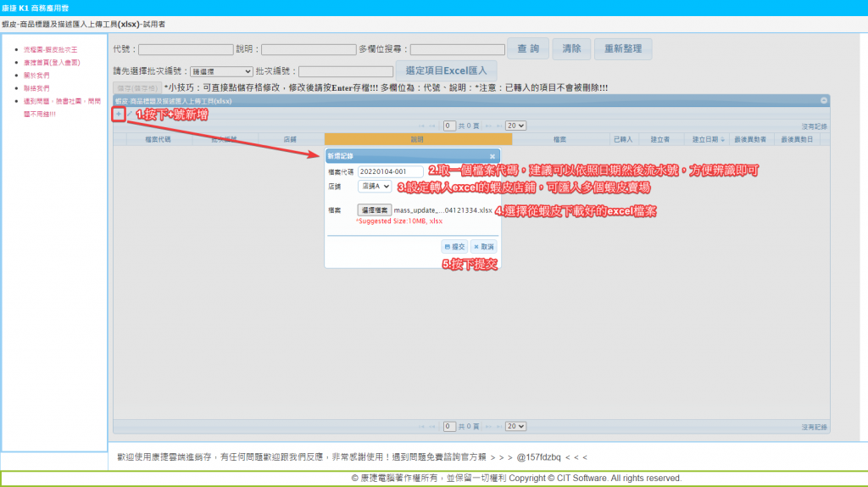Screen dimensions: 868x487
Task: Click the 選擇檔案 choose file button
Action: (375, 210)
